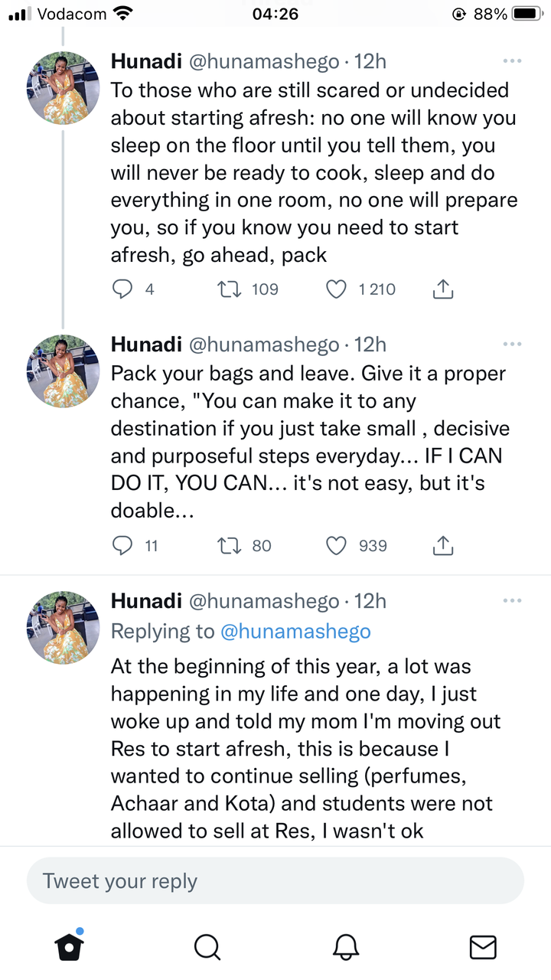View profile picture on 'Replying to' tweet
Viewport: 551px width, 980px height.
tap(64, 629)
